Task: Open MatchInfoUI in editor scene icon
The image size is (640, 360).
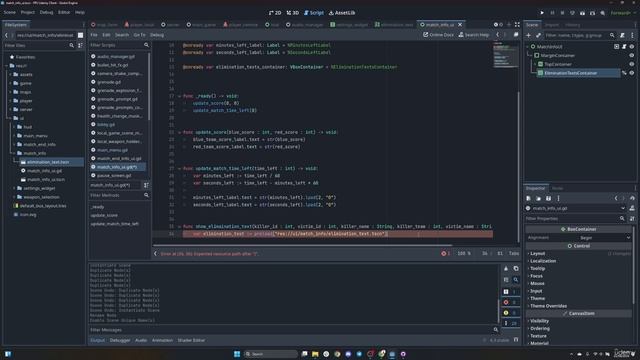Action: click(x=616, y=47)
